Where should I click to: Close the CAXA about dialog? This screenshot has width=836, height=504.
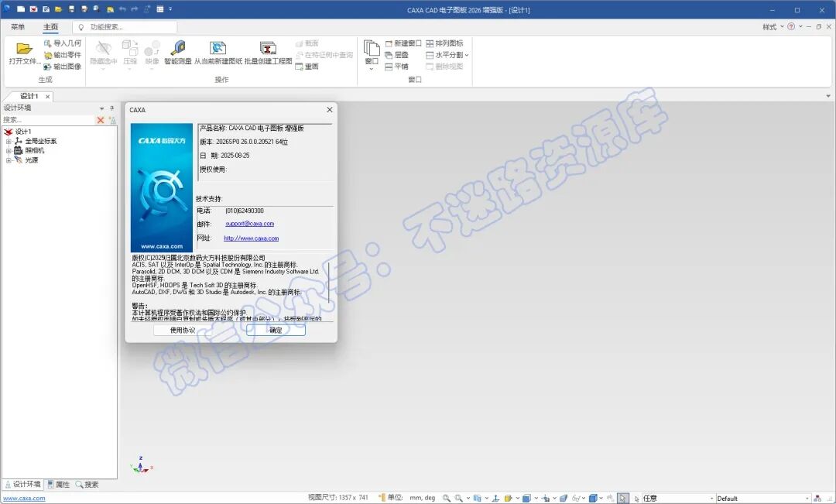click(330, 109)
